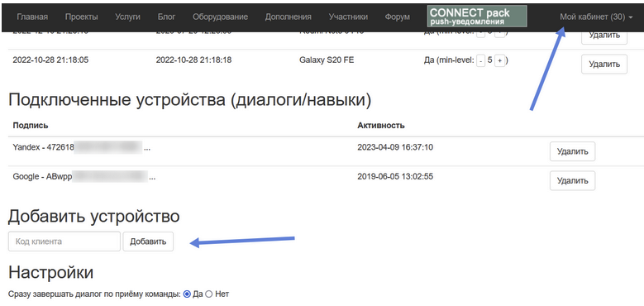Screen dimensions: 644x306
Task: Delete the Yandex connected device
Action: [x=573, y=151]
